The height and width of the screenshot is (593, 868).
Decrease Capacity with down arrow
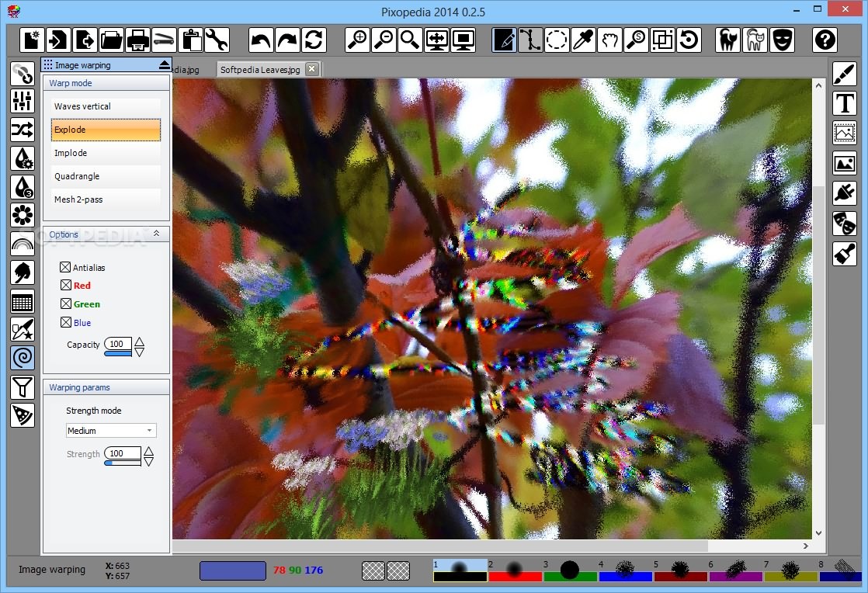tap(140, 352)
